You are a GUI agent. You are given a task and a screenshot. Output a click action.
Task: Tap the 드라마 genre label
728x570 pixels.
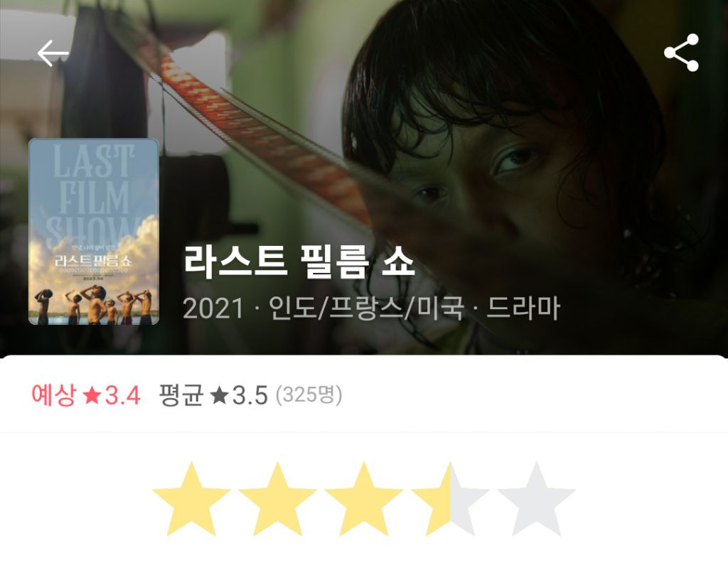[x=523, y=308]
